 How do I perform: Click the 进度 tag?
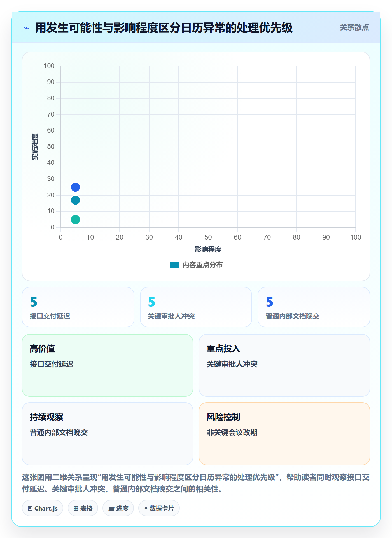point(118,508)
